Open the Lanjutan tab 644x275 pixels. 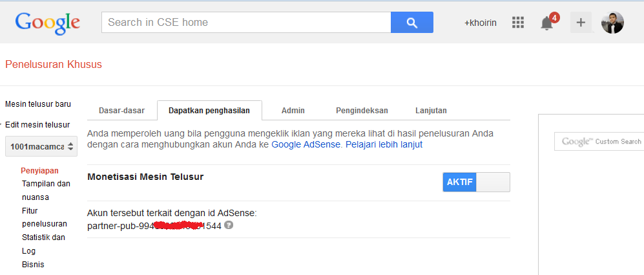(x=431, y=111)
